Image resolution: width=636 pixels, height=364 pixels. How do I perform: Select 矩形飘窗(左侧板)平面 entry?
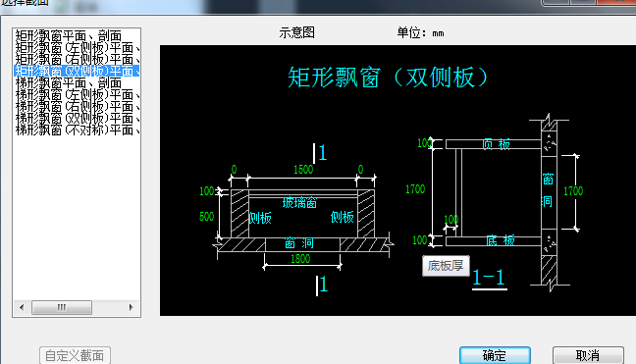[78, 47]
